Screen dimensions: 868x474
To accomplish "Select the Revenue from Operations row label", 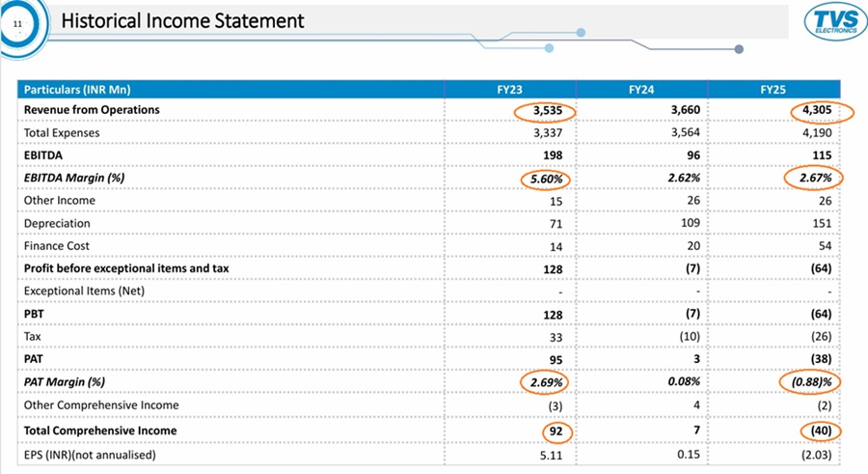I will (x=92, y=110).
